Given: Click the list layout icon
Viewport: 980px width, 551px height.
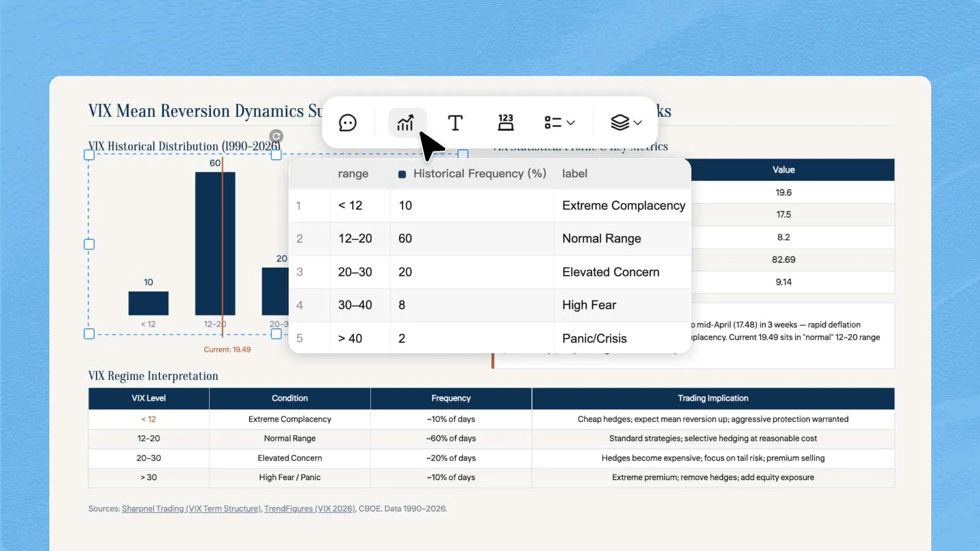Looking at the screenshot, I should 553,122.
